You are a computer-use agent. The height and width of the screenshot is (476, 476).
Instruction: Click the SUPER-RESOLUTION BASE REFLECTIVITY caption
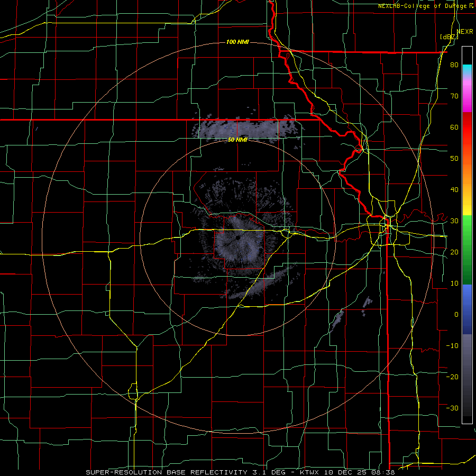(167, 472)
